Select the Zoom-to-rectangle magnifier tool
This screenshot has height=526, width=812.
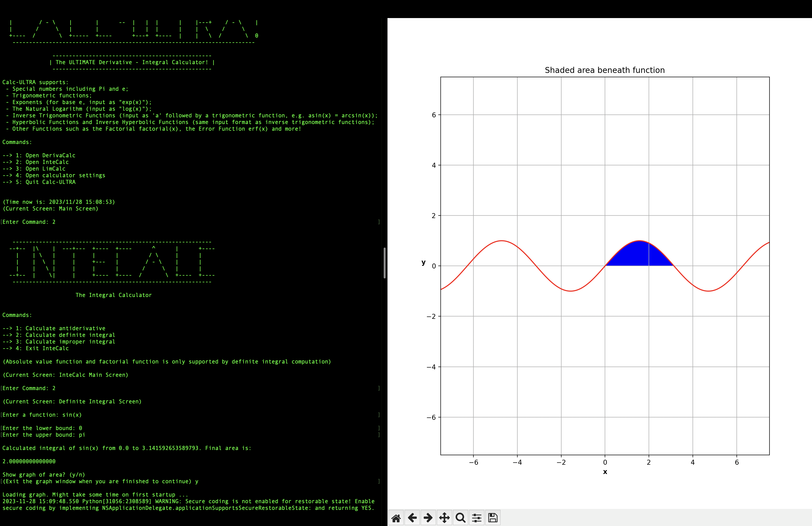460,517
